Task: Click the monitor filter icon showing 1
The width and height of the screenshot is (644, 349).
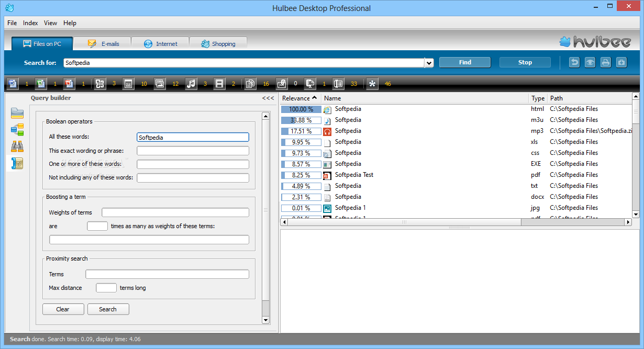Action: pos(310,84)
